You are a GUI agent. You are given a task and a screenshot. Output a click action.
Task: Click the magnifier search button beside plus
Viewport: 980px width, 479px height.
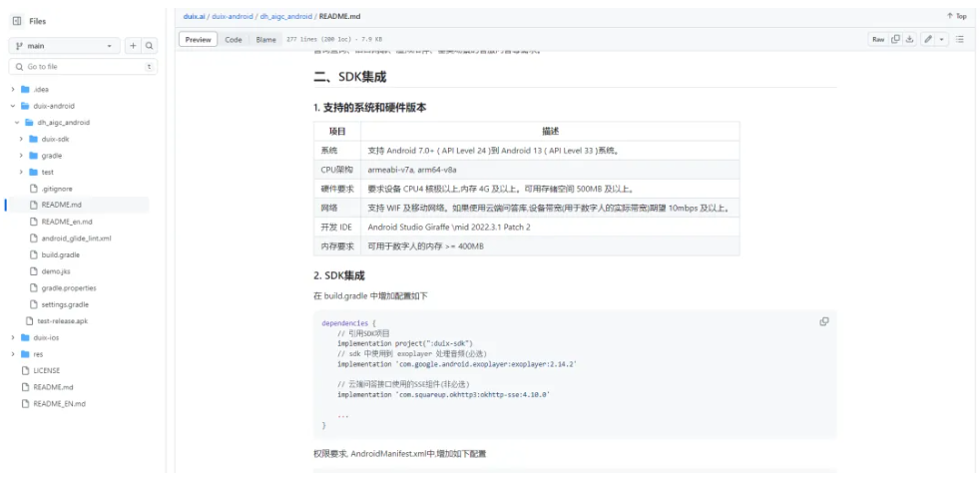tap(150, 46)
